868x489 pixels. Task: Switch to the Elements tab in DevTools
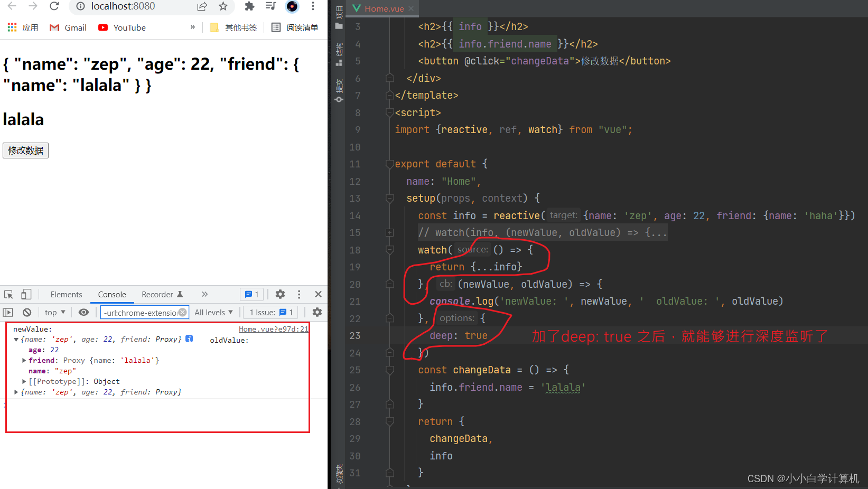[x=66, y=295]
